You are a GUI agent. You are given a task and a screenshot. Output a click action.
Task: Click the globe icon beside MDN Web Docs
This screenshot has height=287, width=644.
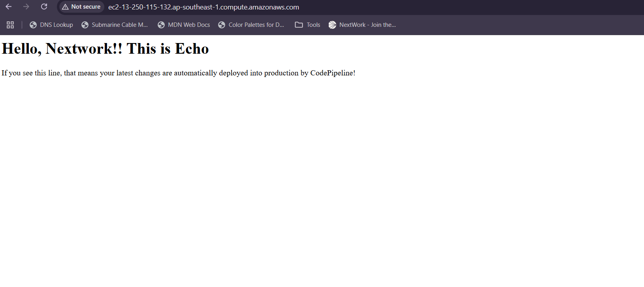click(x=161, y=25)
